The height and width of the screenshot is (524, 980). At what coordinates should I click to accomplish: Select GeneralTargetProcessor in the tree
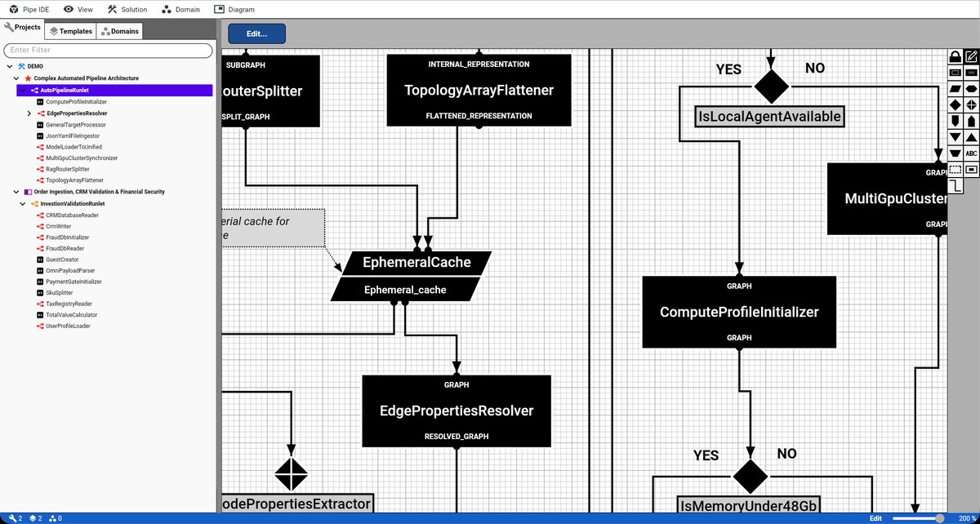76,124
